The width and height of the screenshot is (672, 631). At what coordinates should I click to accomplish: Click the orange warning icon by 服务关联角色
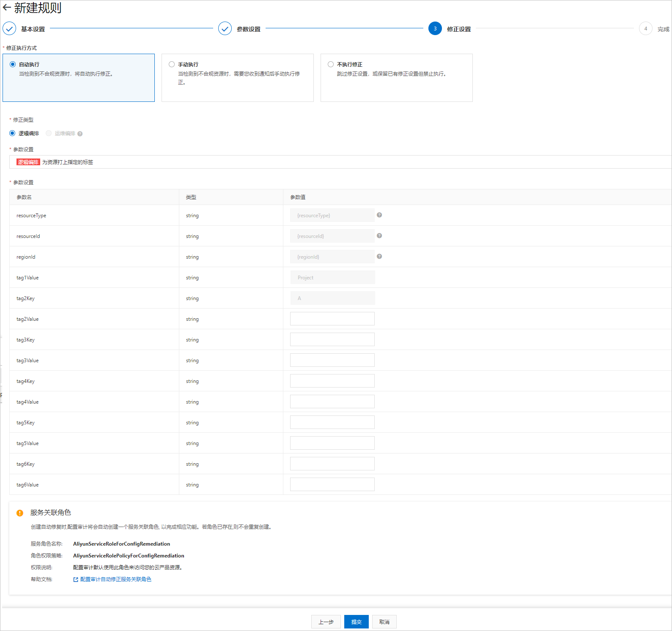click(x=20, y=513)
